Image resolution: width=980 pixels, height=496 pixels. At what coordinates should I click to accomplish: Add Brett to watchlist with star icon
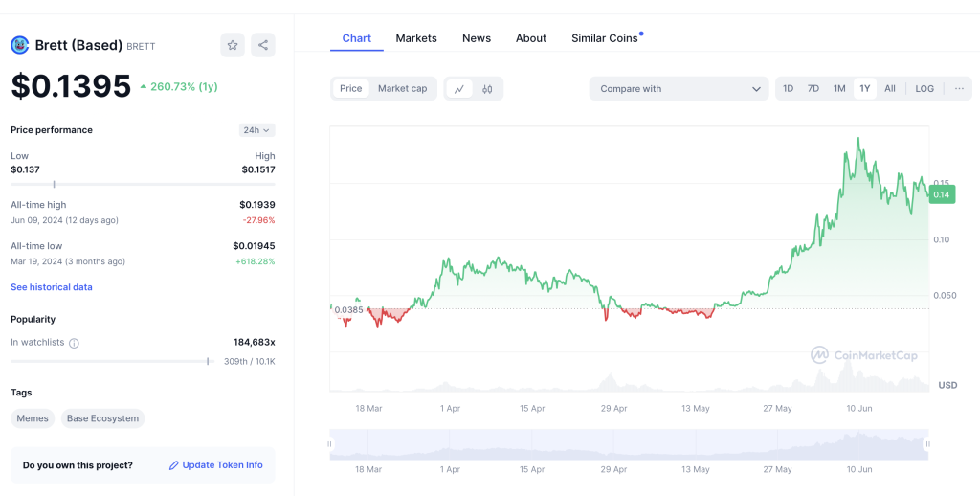point(233,45)
